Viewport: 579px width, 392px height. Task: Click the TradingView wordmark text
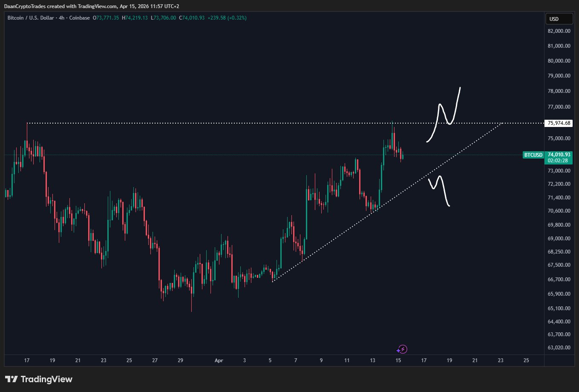[x=48, y=379]
